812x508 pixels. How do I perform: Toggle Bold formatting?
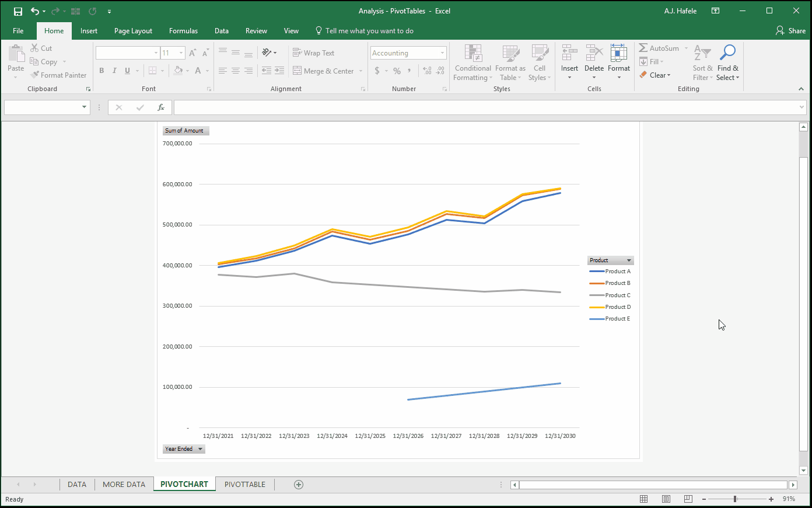point(101,71)
